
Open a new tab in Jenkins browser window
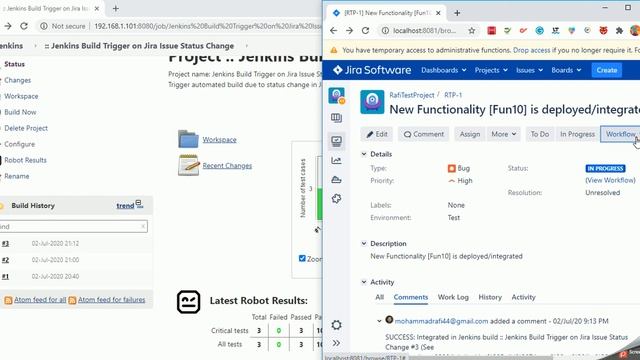[x=116, y=8]
